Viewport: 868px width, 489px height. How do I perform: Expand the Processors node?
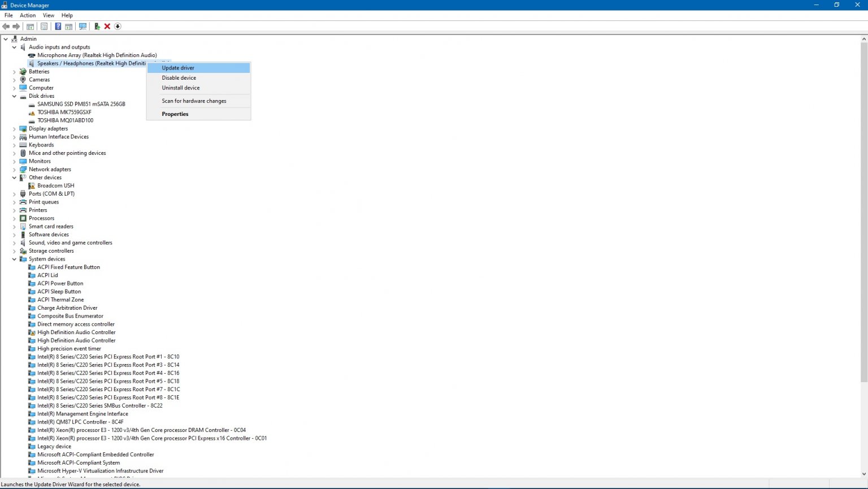click(x=14, y=218)
